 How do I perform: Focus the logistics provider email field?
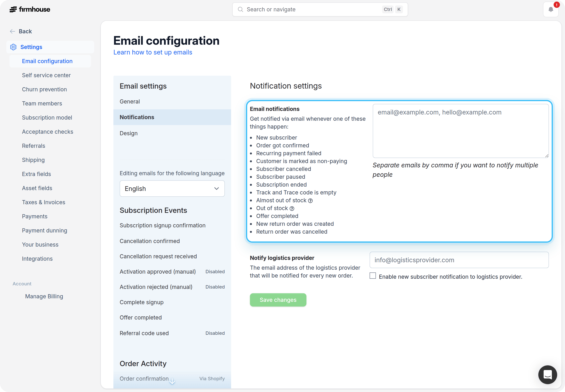pyautogui.click(x=459, y=260)
